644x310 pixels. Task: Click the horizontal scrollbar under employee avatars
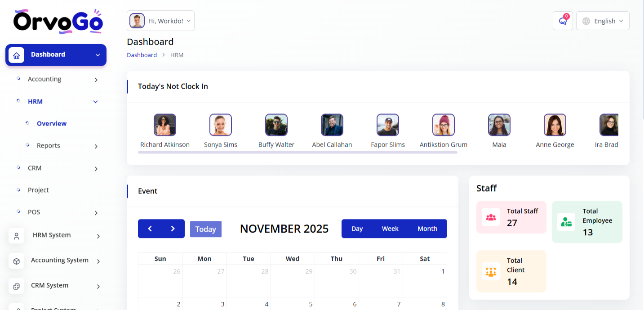297,153
